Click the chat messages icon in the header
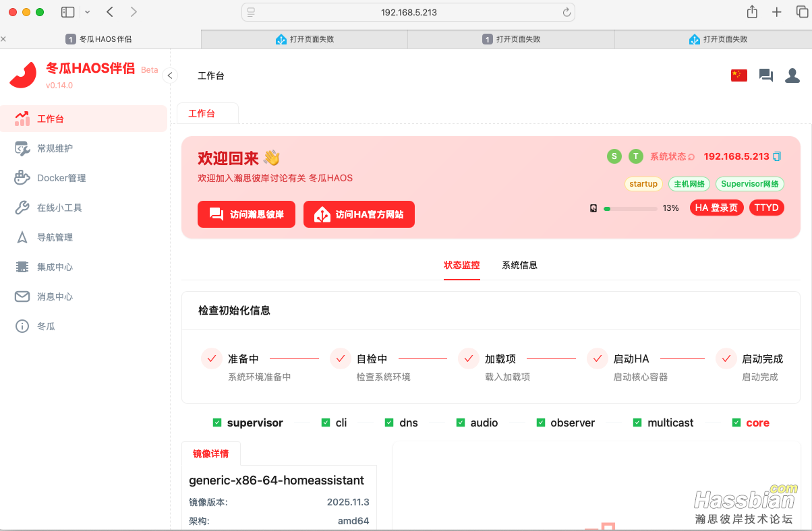This screenshot has width=812, height=531. (x=765, y=75)
